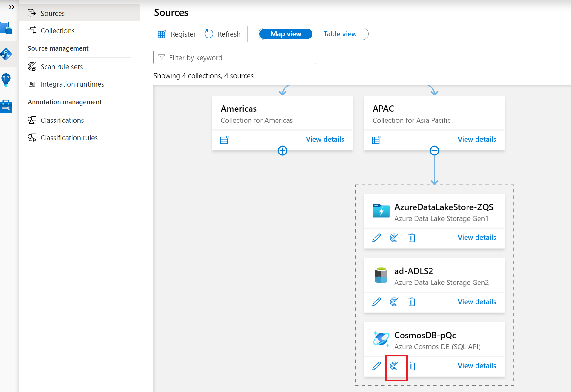View details of APAC collection
571x392 pixels.
tap(477, 139)
